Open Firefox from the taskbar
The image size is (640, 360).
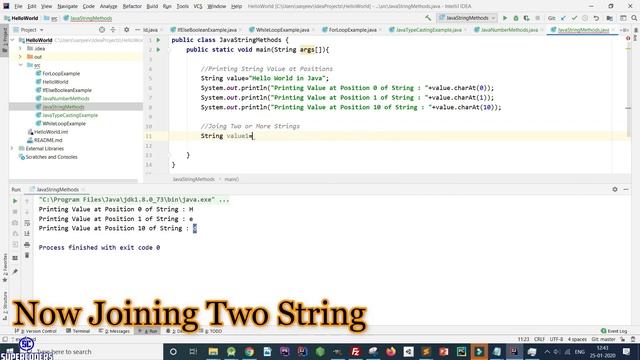tap(391, 351)
